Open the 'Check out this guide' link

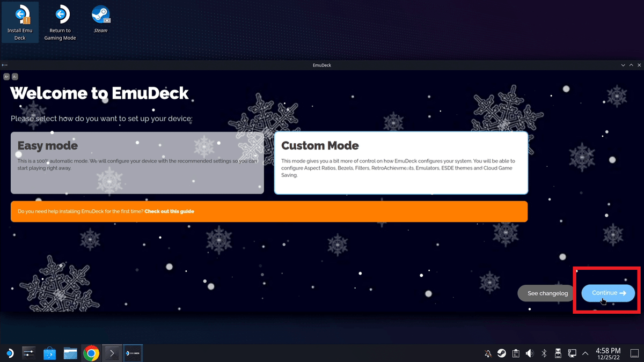click(x=169, y=211)
